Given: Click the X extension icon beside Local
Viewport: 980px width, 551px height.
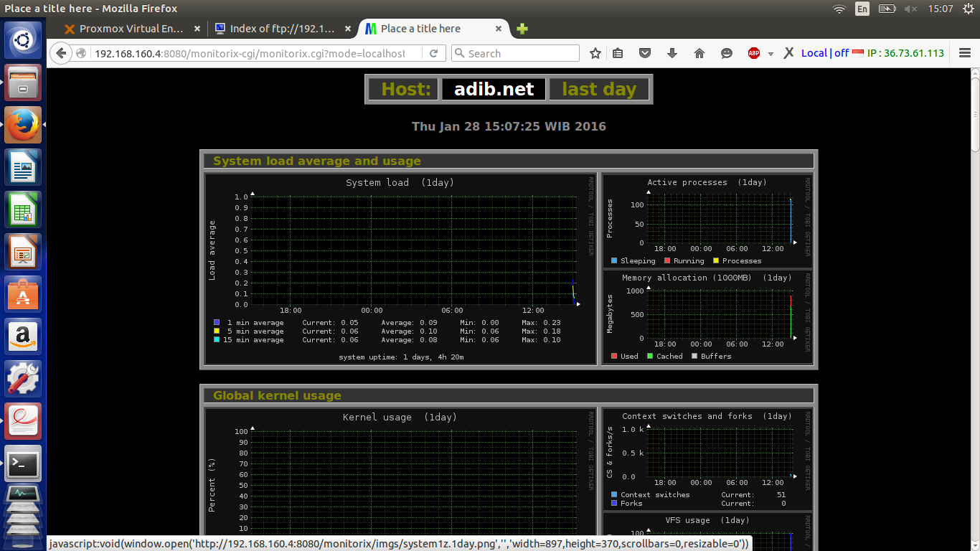Looking at the screenshot, I should pos(788,53).
